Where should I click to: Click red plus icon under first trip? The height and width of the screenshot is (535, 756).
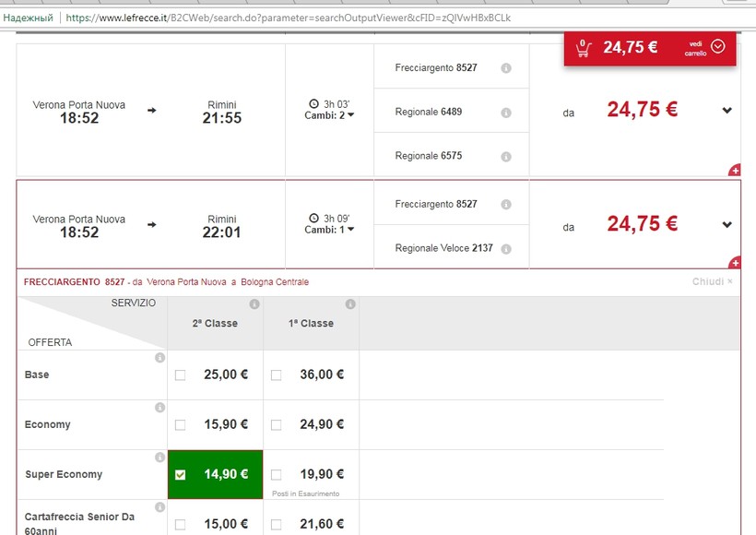point(735,171)
